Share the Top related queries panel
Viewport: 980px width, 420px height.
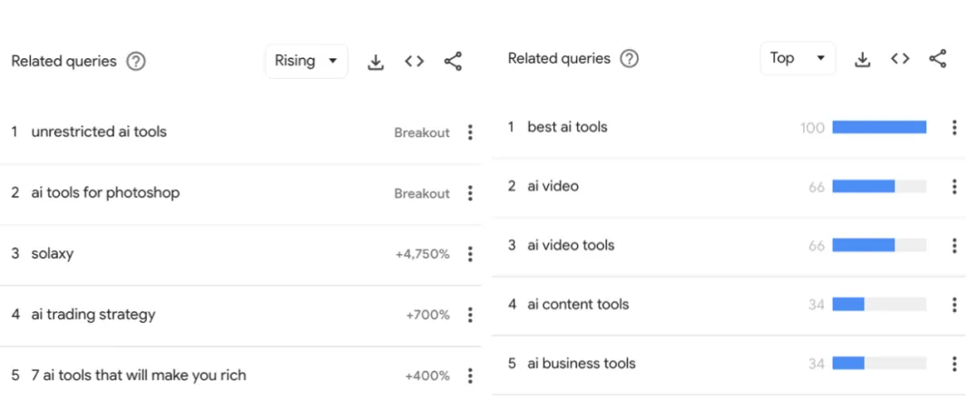coord(938,59)
